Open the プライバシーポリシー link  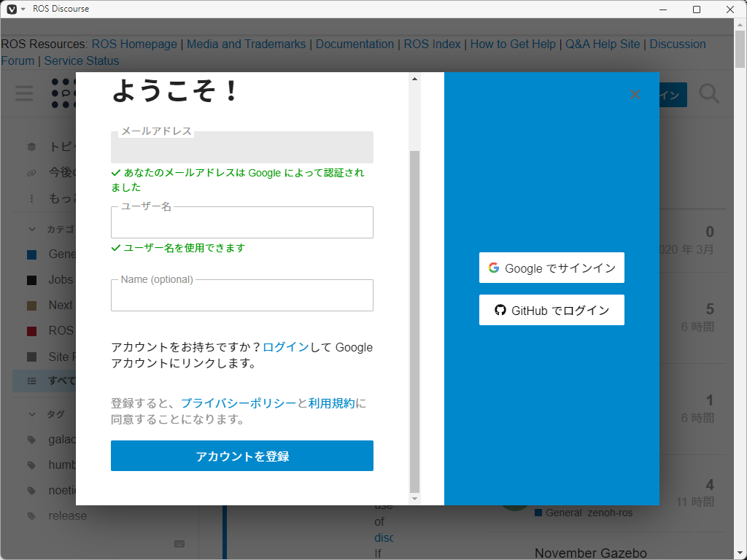(x=239, y=403)
